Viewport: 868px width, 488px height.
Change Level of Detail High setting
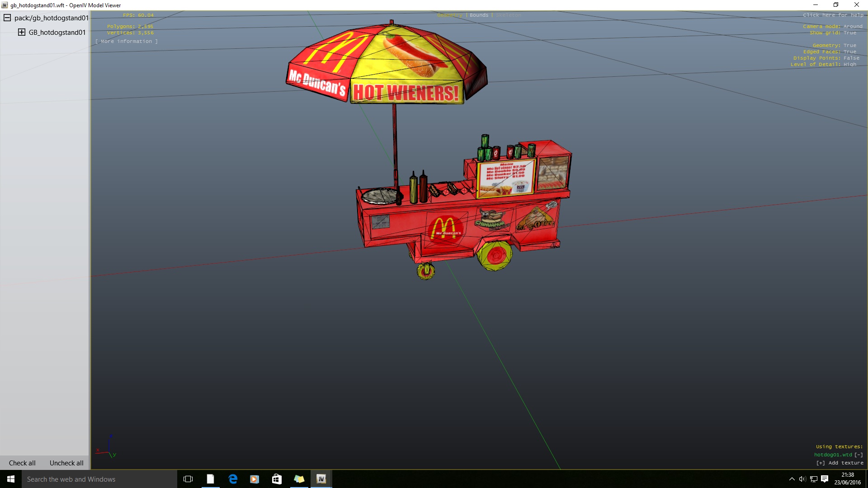(x=823, y=65)
